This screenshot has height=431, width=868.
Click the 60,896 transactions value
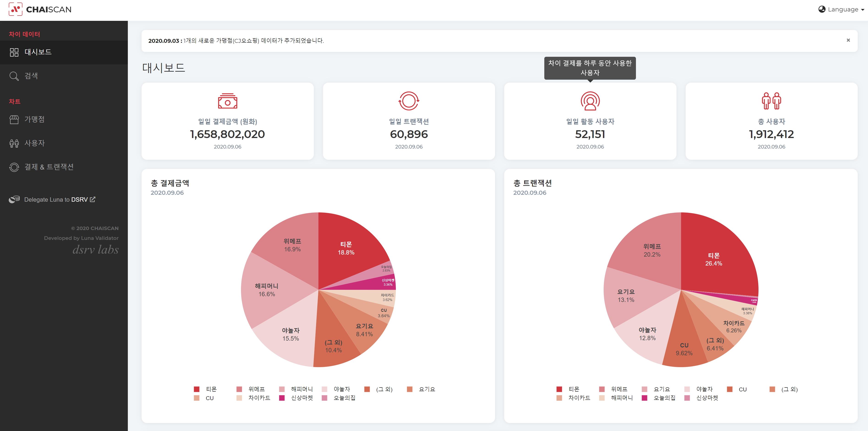(x=409, y=134)
